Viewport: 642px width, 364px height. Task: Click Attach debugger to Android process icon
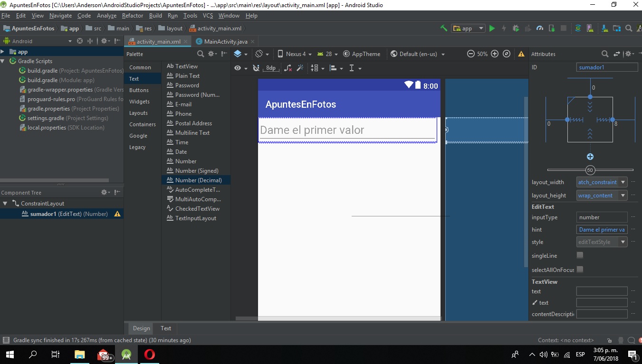(551, 28)
